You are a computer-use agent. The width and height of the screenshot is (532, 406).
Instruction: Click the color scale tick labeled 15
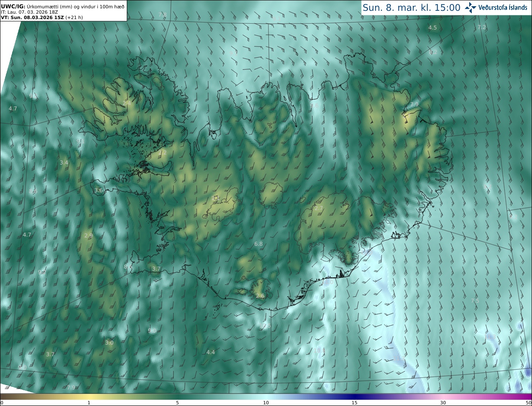click(355, 403)
